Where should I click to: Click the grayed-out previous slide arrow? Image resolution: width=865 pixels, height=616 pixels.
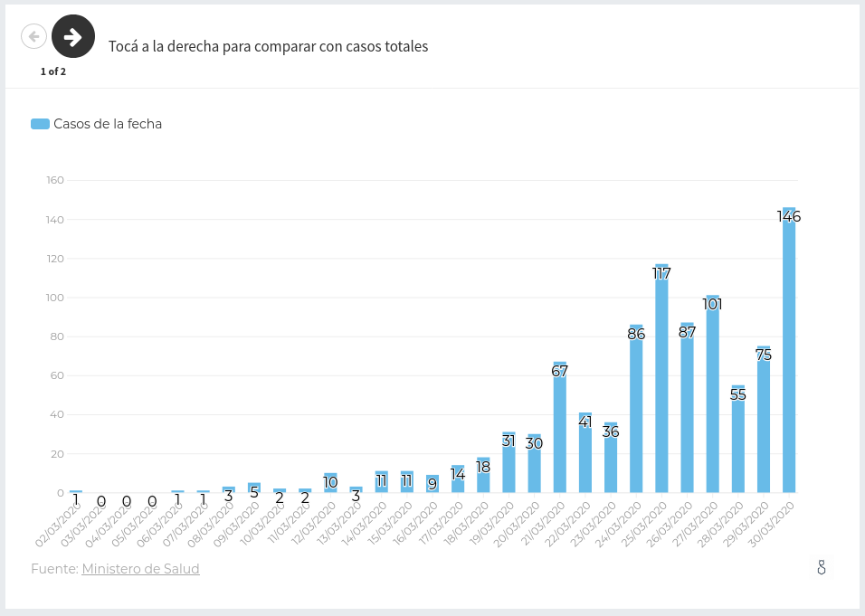pyautogui.click(x=33, y=36)
